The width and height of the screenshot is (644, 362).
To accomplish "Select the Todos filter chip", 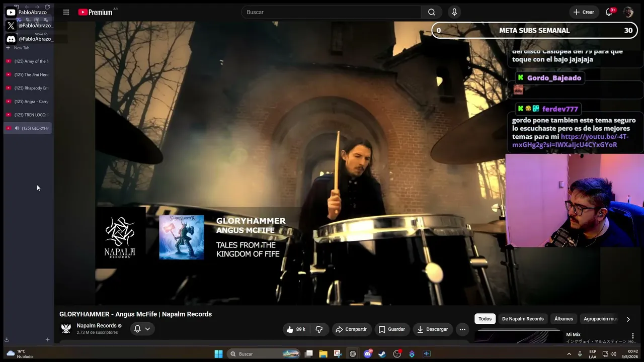I will coord(485,319).
